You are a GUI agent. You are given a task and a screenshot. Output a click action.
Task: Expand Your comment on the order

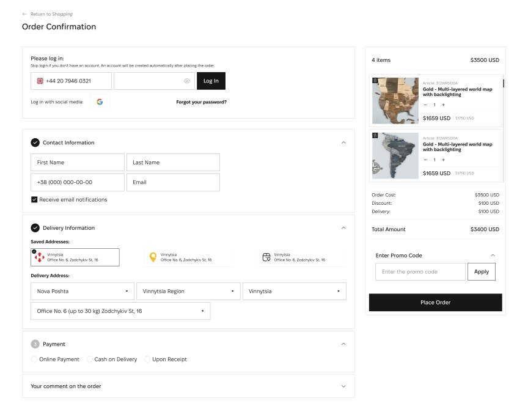(343, 386)
